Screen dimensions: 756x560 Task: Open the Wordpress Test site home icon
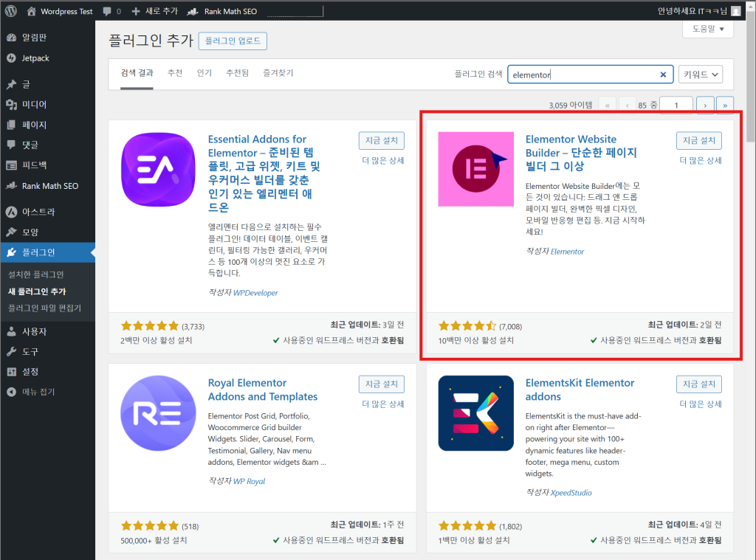tap(31, 11)
